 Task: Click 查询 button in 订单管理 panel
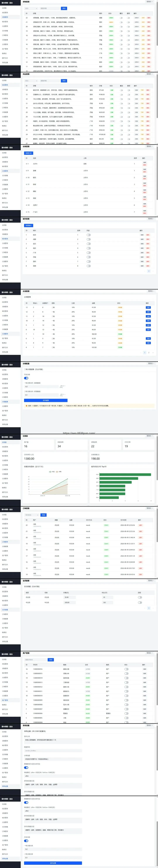(x=43, y=515)
